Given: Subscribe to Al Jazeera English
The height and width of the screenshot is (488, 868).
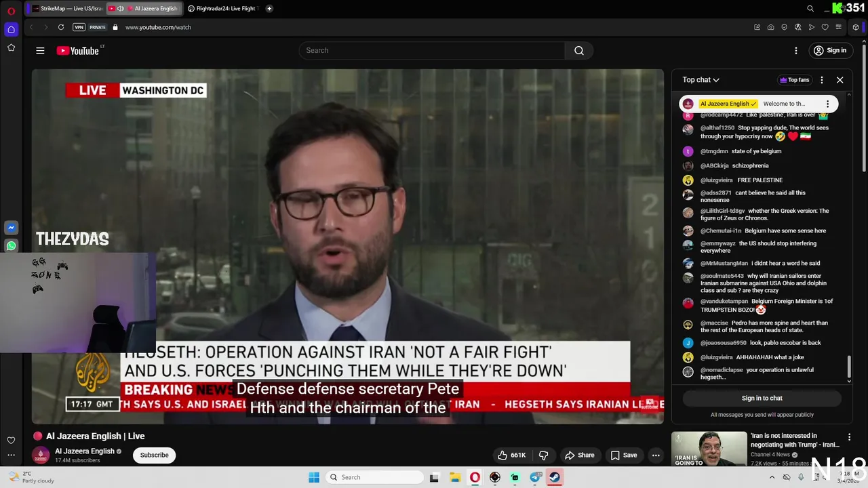Looking at the screenshot, I should pyautogui.click(x=154, y=455).
